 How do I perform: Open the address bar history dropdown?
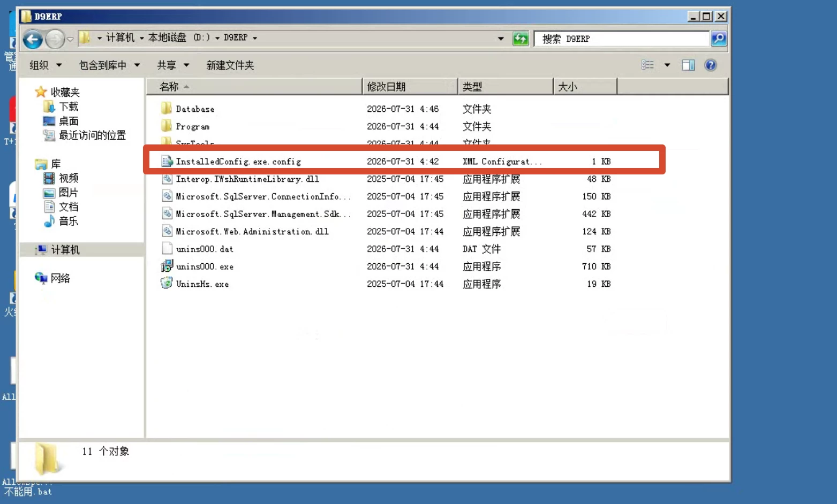point(501,39)
